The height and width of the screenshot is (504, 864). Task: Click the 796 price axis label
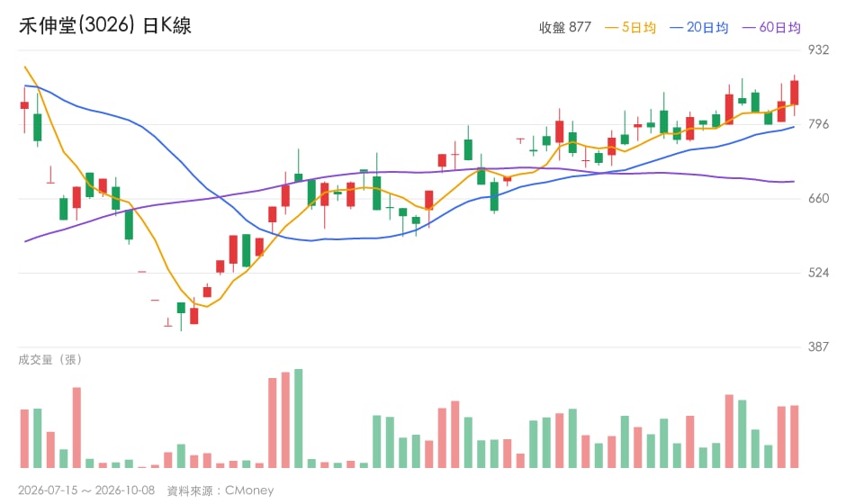tap(818, 124)
